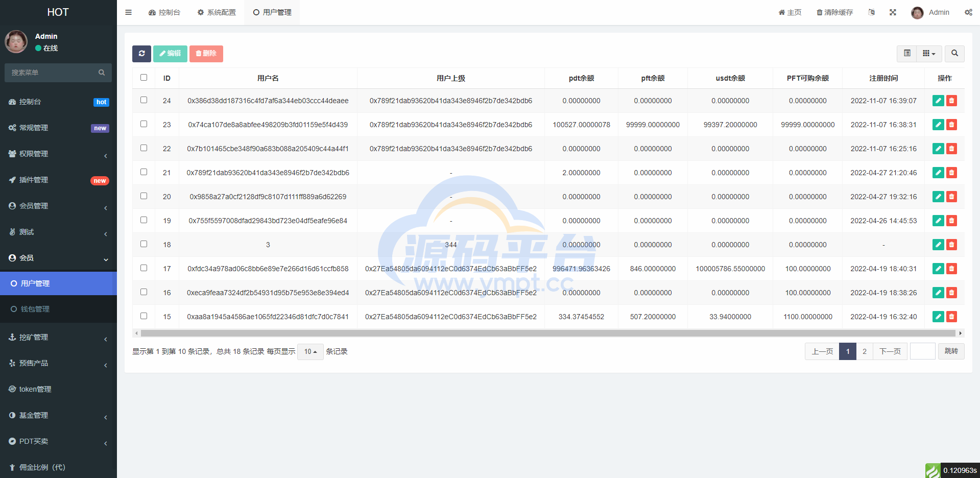Edit the row with ID 18

coord(938,245)
